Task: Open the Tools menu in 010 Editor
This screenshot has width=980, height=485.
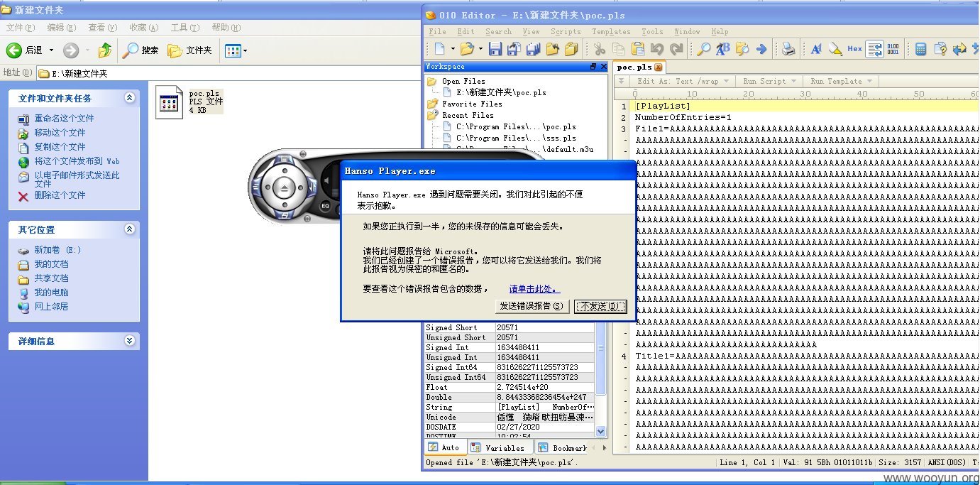Action: pyautogui.click(x=652, y=31)
